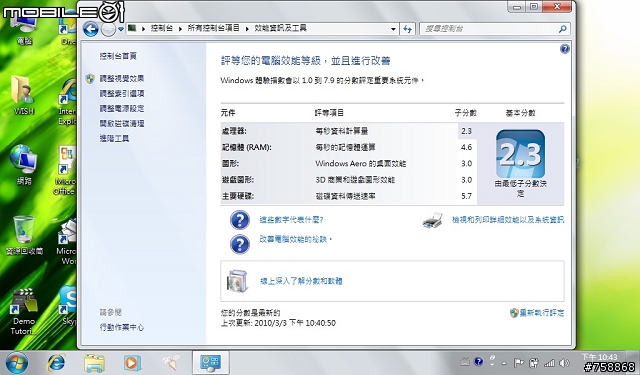Click the 處理器: row label
Screen dimensions: 640x375
pos(234,131)
